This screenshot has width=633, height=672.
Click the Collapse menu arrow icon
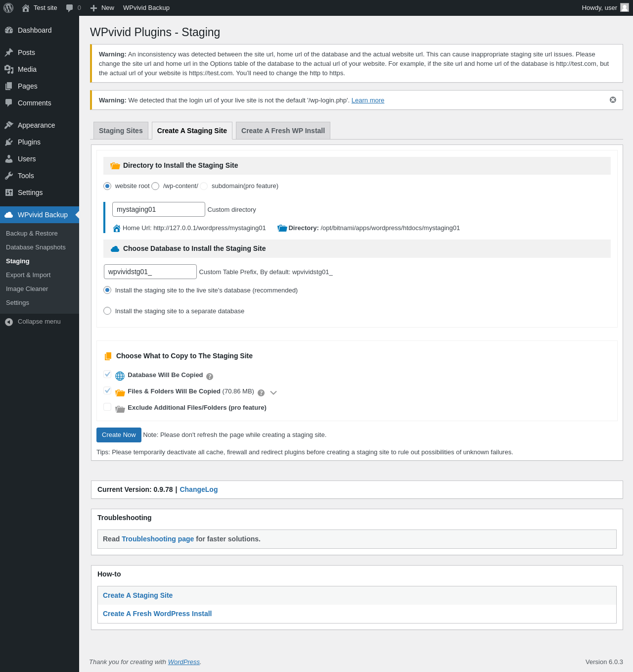coord(9,322)
